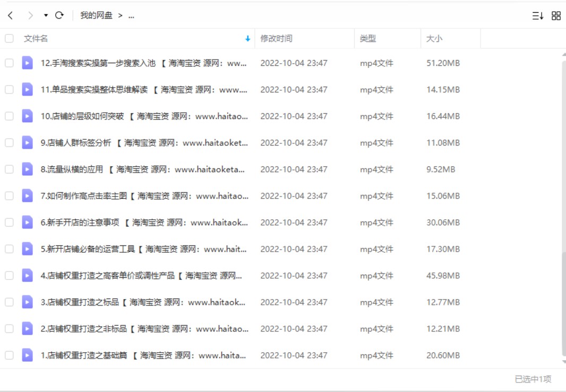Check the box for 3.店铺权重打造之标品 file
The width and height of the screenshot is (566, 392).
pos(9,302)
